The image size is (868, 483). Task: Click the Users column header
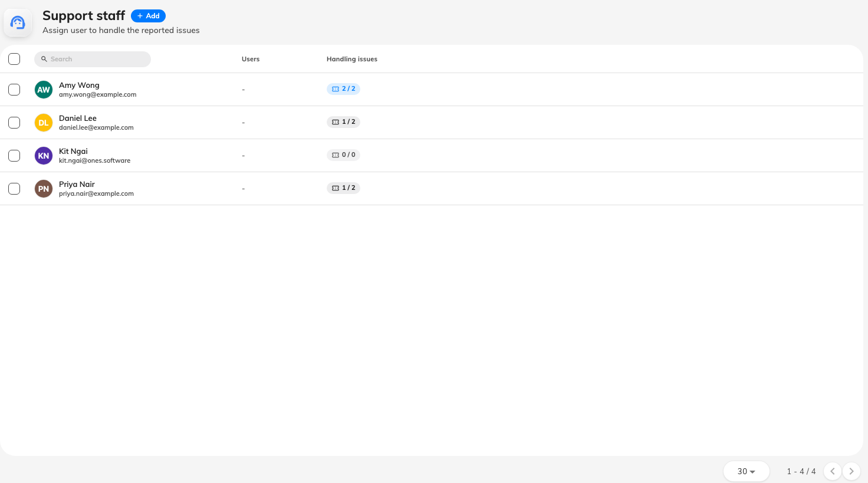click(251, 59)
